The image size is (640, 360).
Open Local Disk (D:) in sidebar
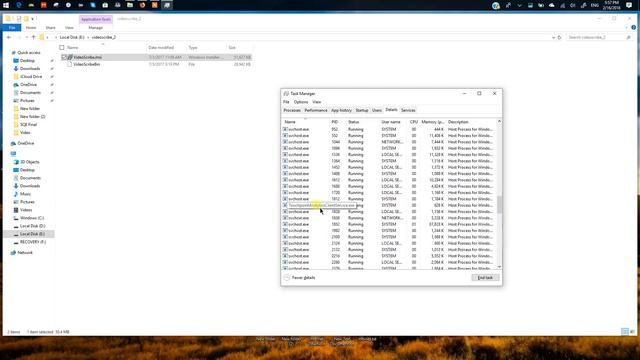pos(33,226)
